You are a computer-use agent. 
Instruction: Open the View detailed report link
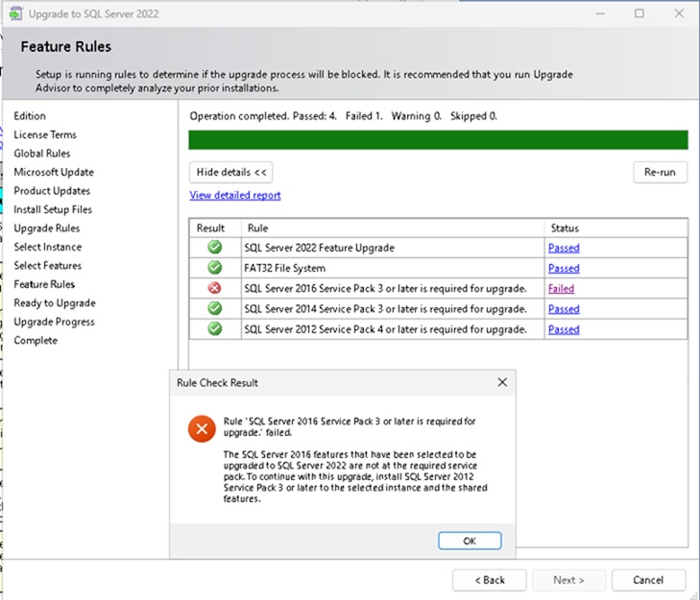point(235,195)
